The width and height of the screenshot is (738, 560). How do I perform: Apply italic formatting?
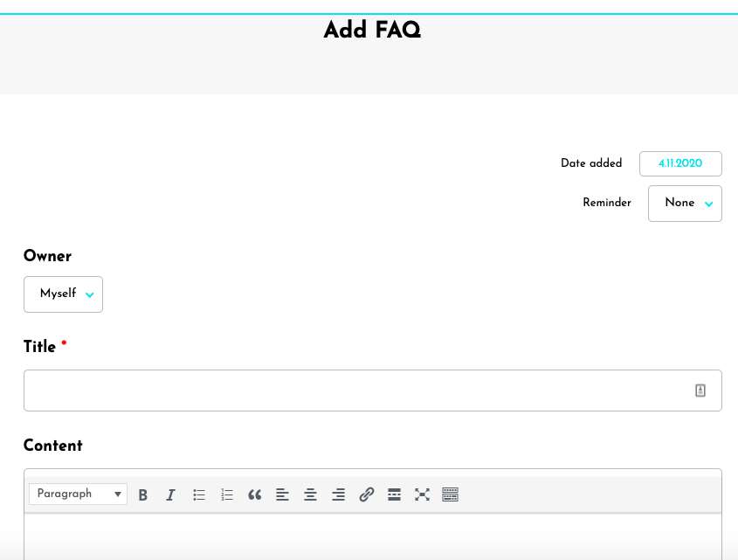(x=171, y=494)
